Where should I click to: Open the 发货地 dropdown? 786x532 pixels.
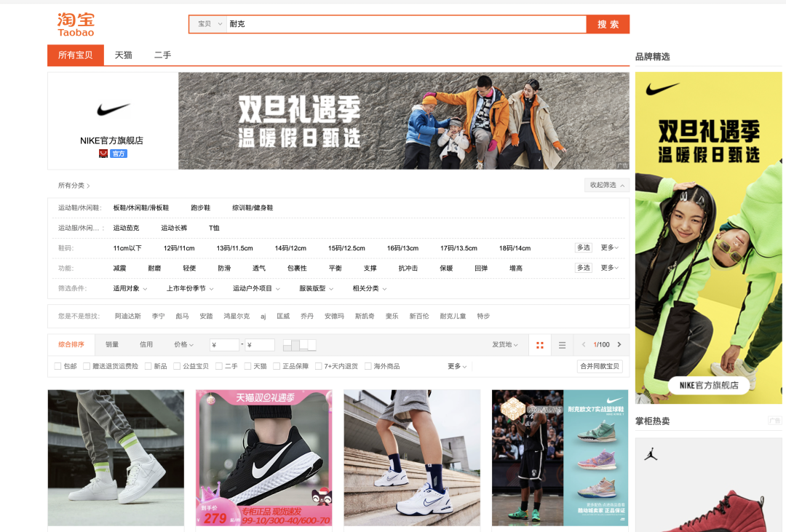pos(504,344)
